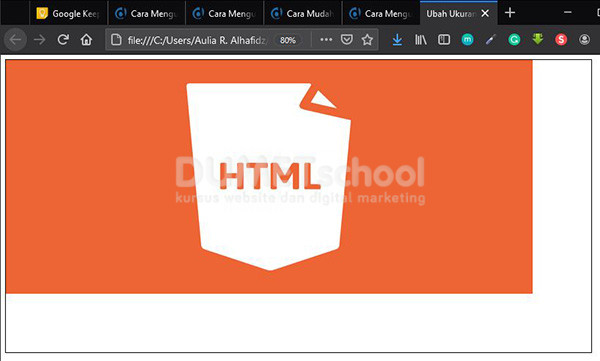Open the teal 'm' extension
Image resolution: width=600 pixels, height=361 pixels.
coord(467,39)
